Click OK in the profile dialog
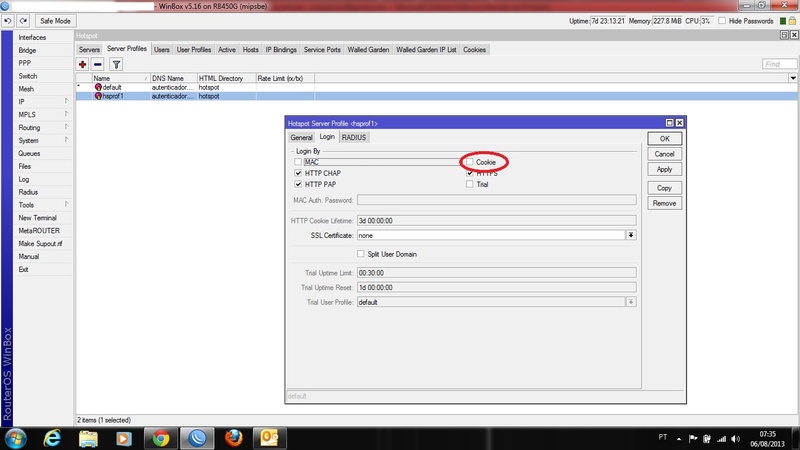Viewport: 800px width, 450px height. tap(664, 138)
